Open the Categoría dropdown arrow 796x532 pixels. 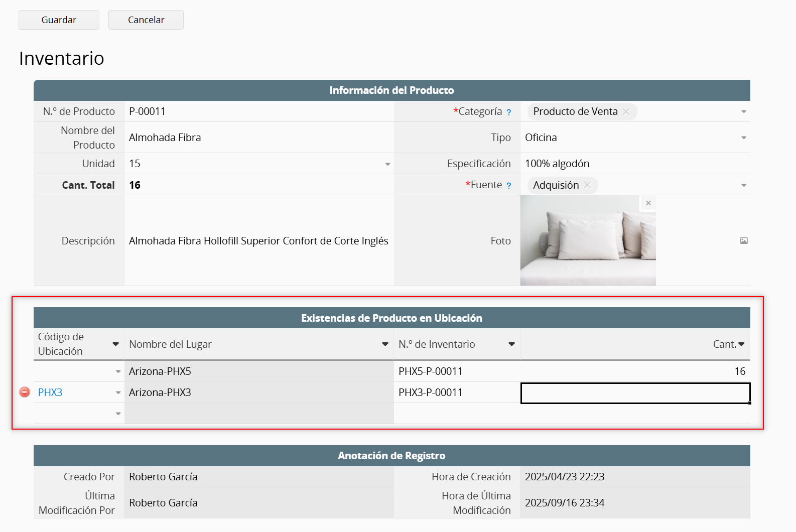(743, 112)
